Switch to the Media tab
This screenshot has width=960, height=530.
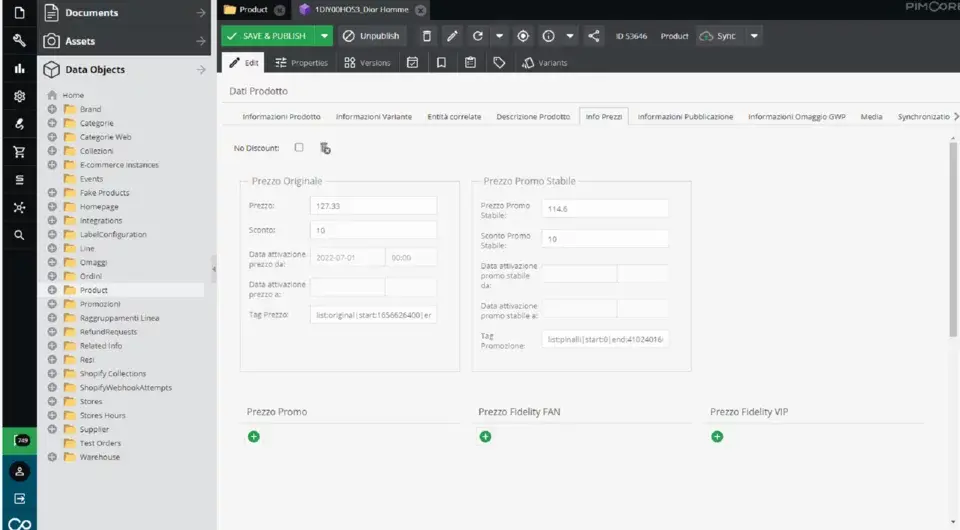(x=871, y=116)
